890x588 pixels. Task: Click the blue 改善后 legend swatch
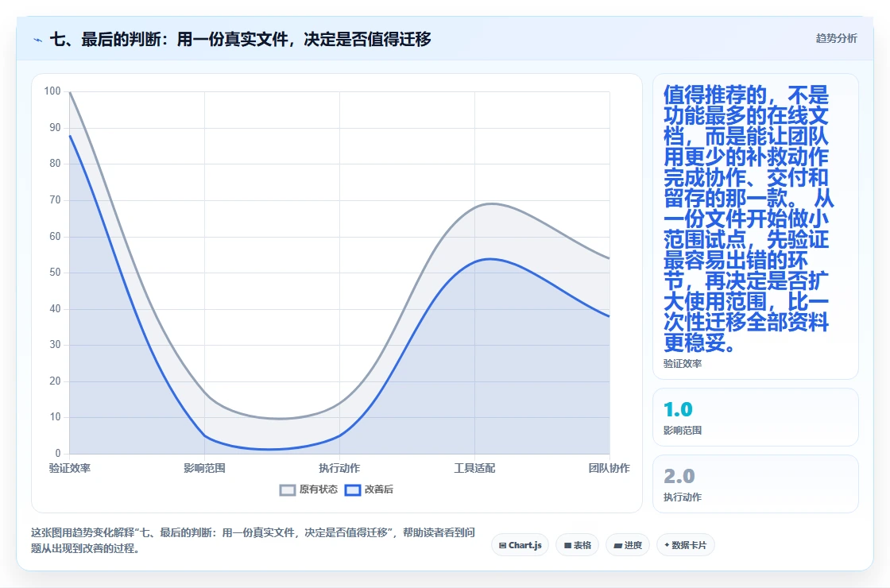pyautogui.click(x=353, y=489)
